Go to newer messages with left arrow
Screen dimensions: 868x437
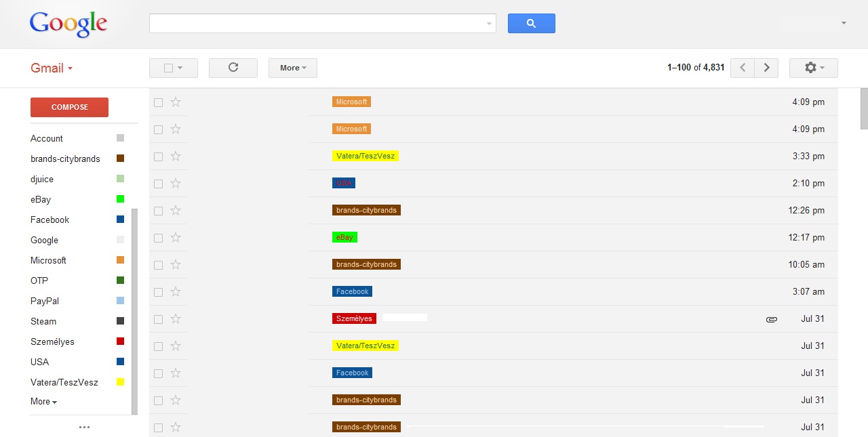tap(743, 68)
